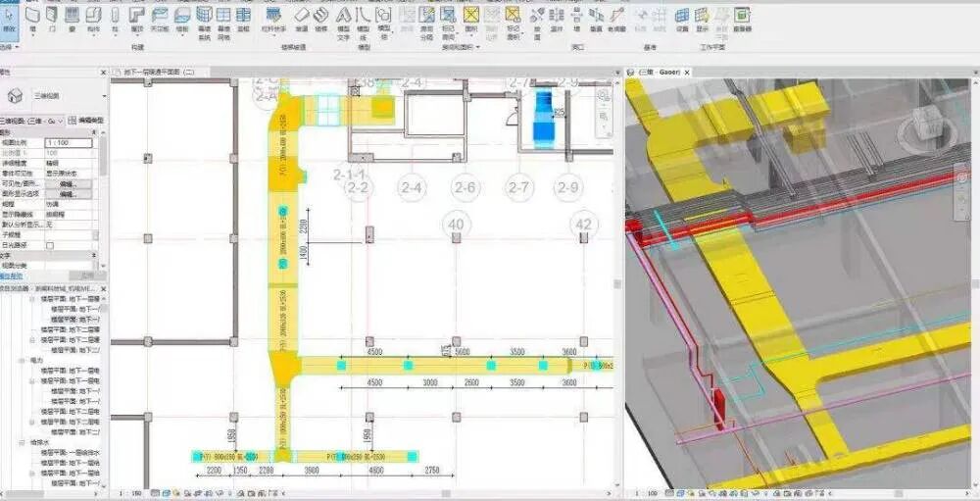Click 编辑 button for 图形显示选项 row

coord(69,194)
